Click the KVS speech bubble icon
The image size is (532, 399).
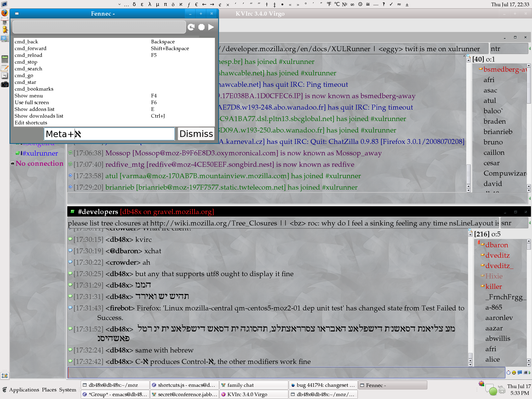(x=520, y=373)
